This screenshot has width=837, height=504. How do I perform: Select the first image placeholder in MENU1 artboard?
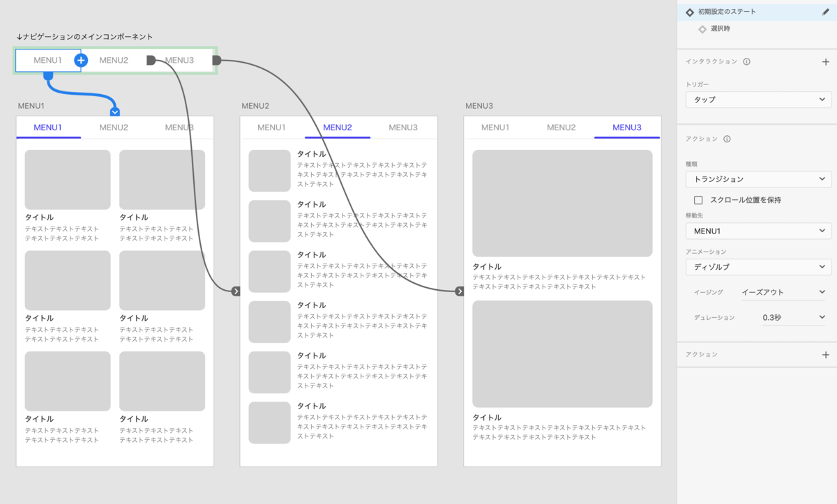coord(68,180)
